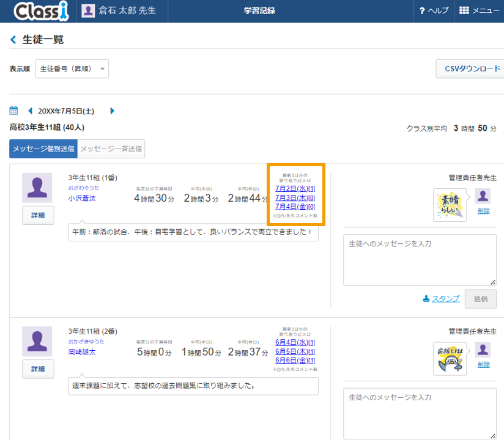Go to the previous day arrow
This screenshot has height=440, width=504.
(30, 111)
